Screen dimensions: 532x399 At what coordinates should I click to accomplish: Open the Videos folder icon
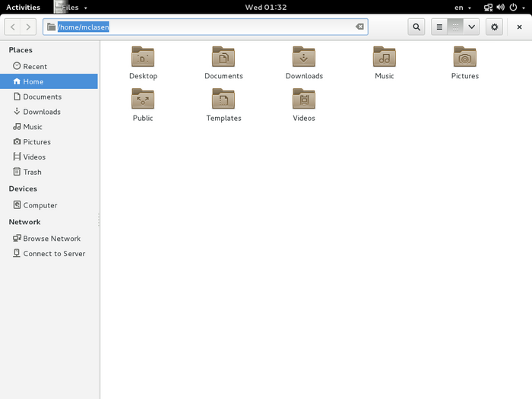pos(304,100)
